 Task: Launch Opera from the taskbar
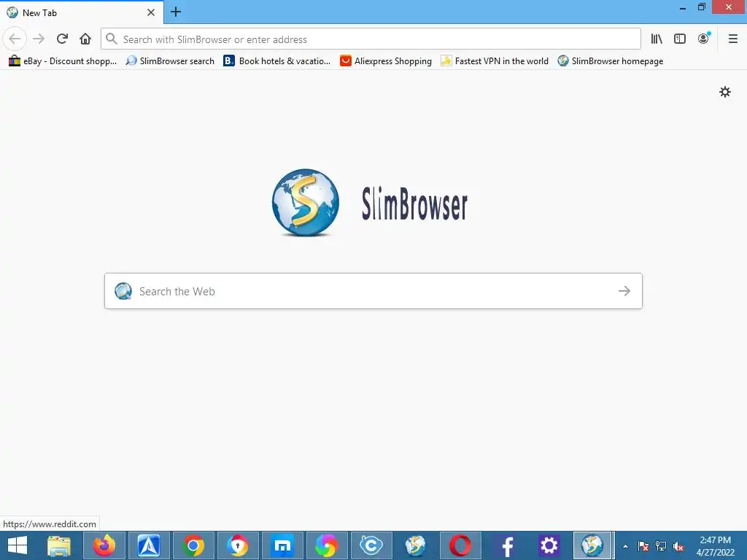(x=460, y=545)
